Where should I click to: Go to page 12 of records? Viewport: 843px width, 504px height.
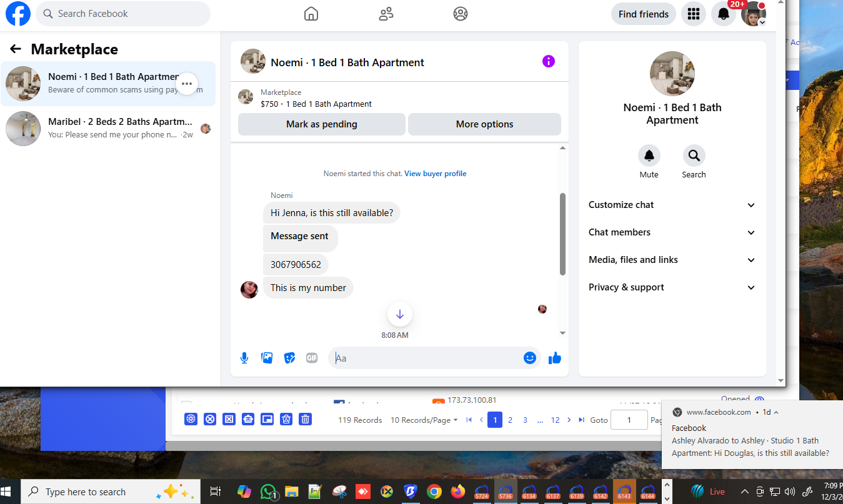555,420
